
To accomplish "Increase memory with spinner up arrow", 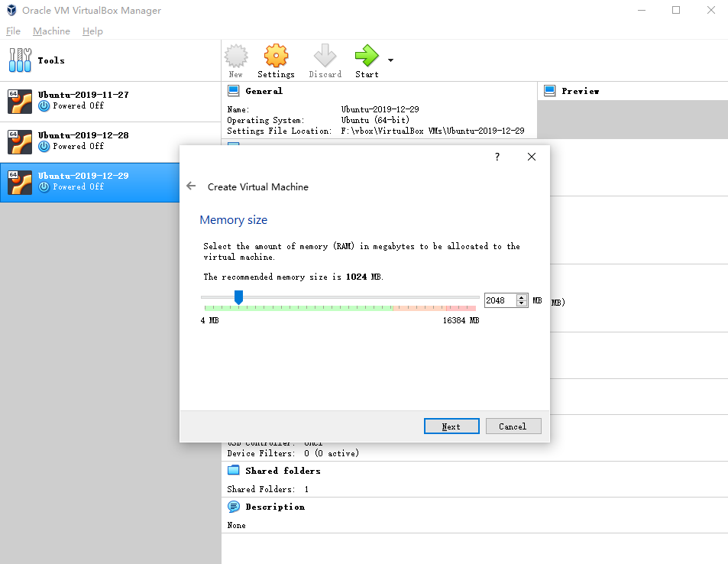I will [x=522, y=297].
